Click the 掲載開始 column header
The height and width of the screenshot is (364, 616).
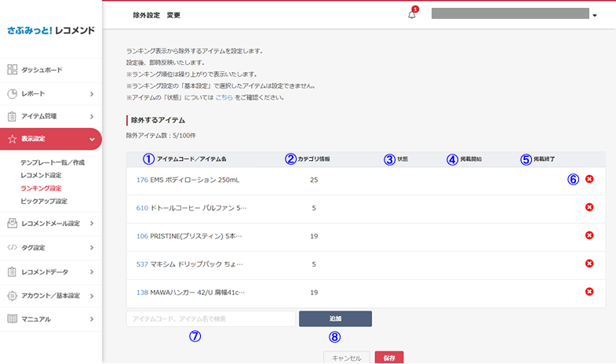(x=471, y=159)
